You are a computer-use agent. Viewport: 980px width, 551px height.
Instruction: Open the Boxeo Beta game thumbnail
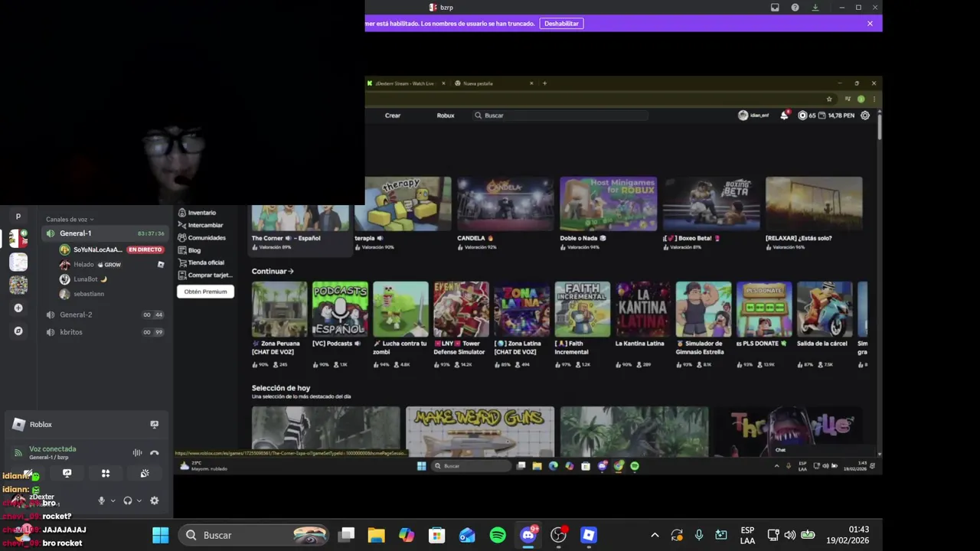[711, 204]
